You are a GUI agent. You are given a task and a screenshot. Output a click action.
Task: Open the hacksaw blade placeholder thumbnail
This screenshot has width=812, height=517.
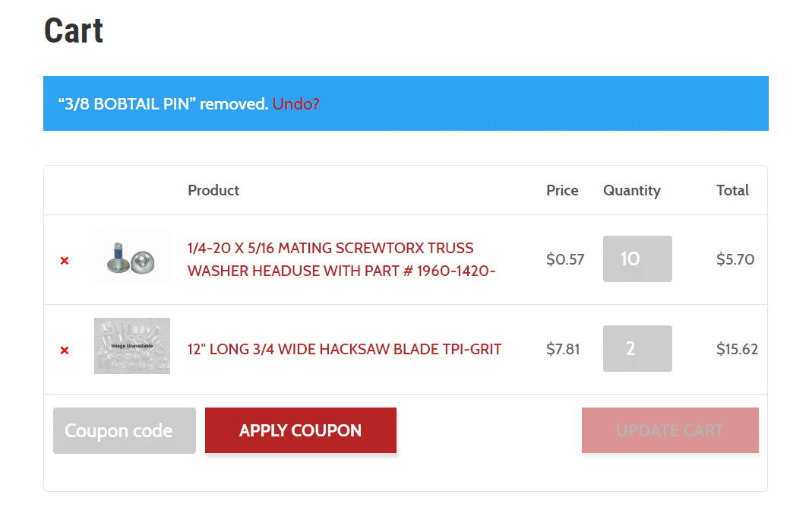click(132, 346)
